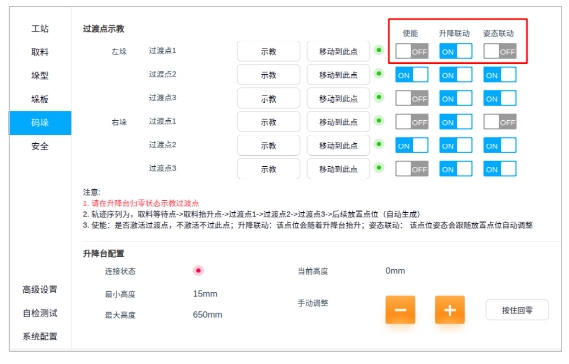
Task: Disable 使能 switch for 左垛 过渡点2
Action: 412,75
